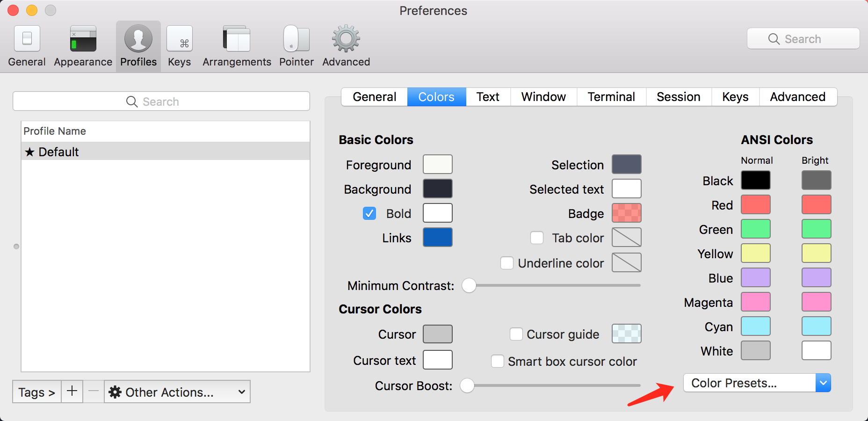The height and width of the screenshot is (421, 868).
Task: Open the Appearance preferences pane icon
Action: [83, 39]
